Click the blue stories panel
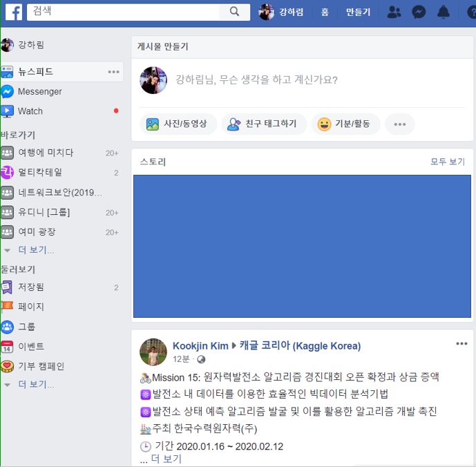This screenshot has width=476, height=467. (x=302, y=246)
